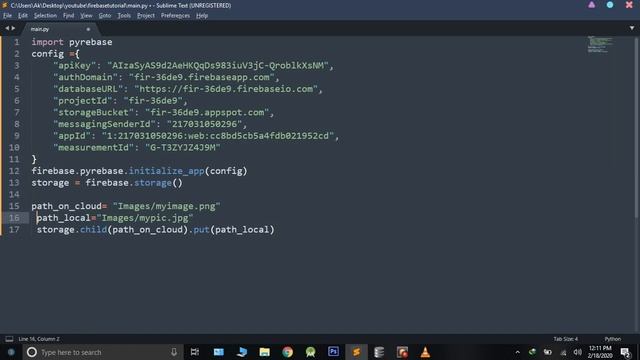
Task: Click the clock showing 12:11 PM
Action: pos(600,352)
